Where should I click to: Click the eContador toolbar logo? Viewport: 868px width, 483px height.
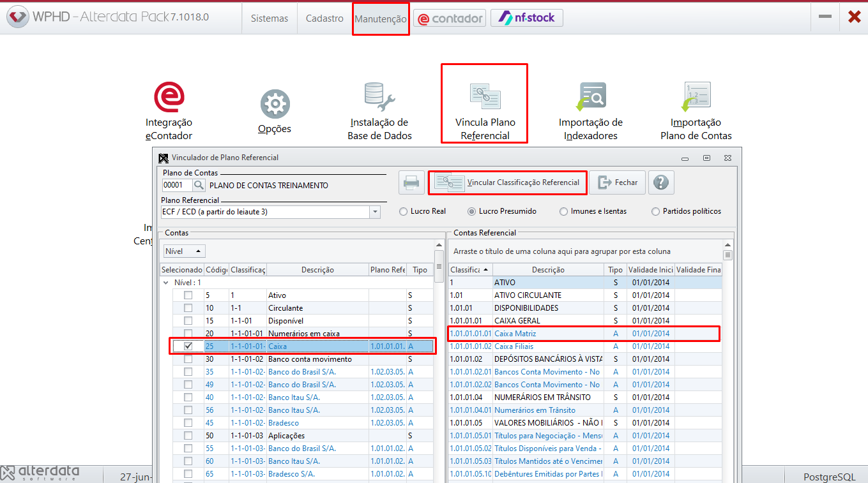(450, 19)
